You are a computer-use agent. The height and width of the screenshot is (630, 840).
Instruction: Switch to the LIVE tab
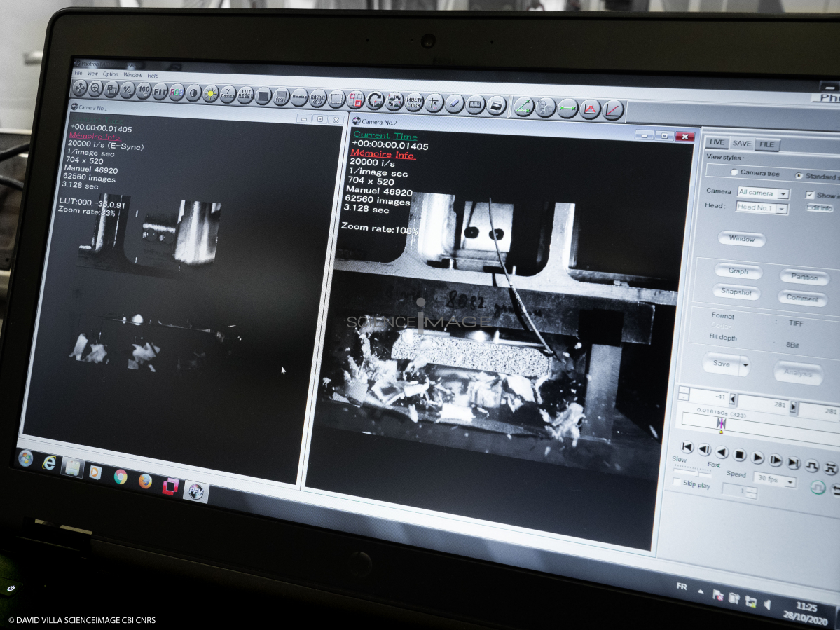717,142
